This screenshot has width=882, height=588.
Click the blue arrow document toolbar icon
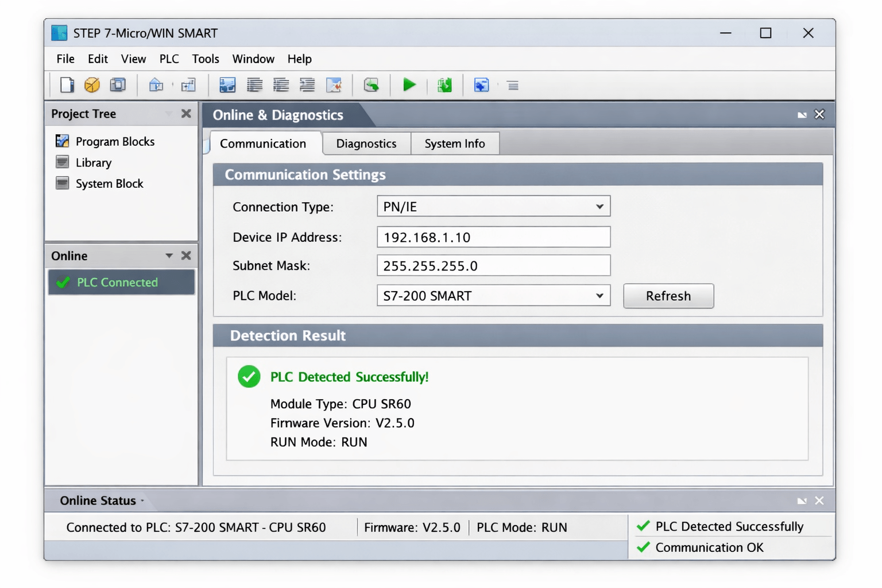click(481, 85)
